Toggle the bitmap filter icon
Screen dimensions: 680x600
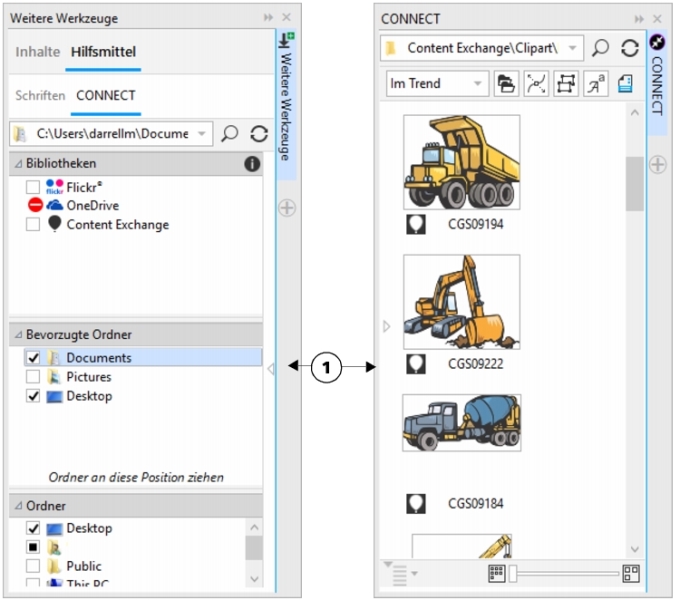coord(566,84)
